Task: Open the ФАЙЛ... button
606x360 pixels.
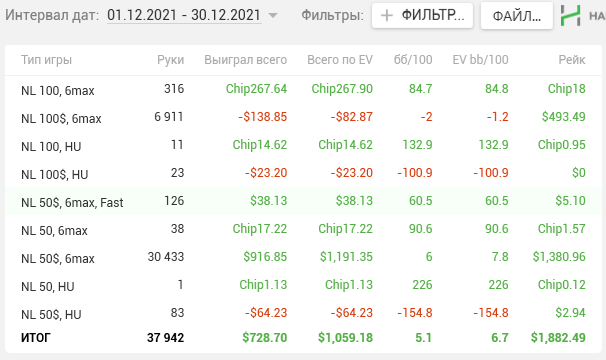Action: click(517, 16)
